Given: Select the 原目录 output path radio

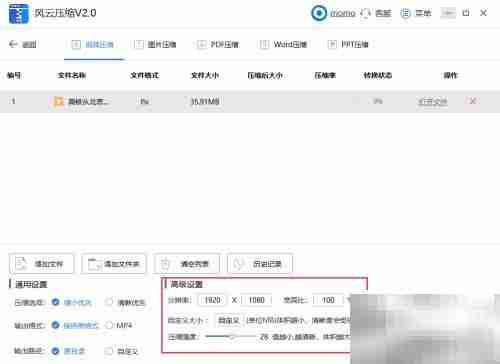Looking at the screenshot, I should [x=55, y=351].
